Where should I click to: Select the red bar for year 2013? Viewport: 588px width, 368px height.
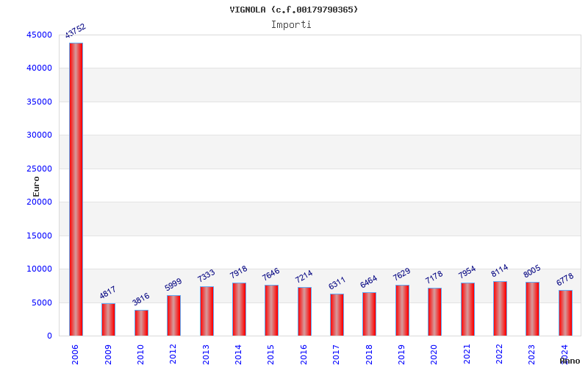207,311
